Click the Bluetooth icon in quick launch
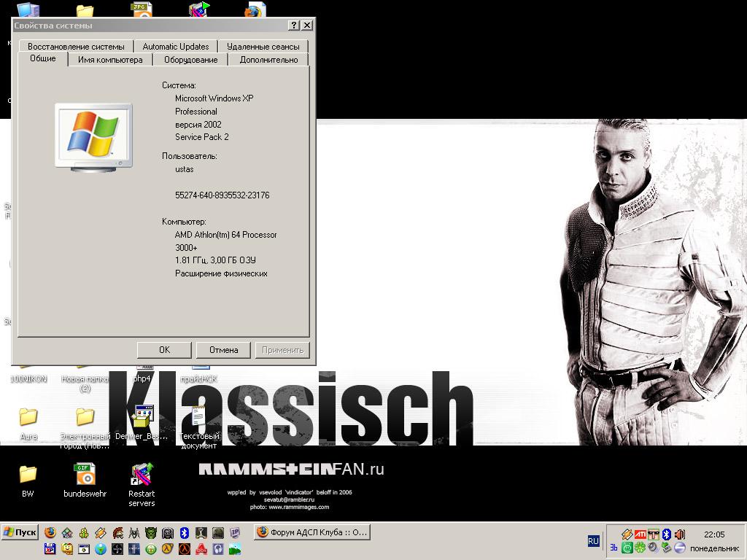This screenshot has width=747, height=560. click(x=185, y=533)
